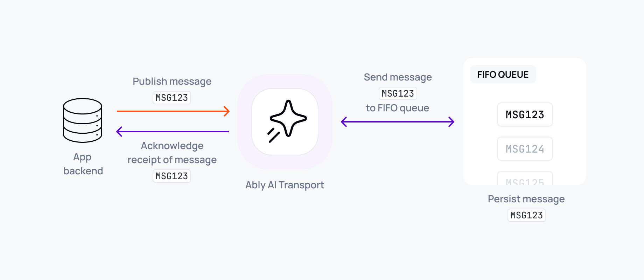
Task: Click the FIFO QUEUE header label
Action: pos(503,74)
